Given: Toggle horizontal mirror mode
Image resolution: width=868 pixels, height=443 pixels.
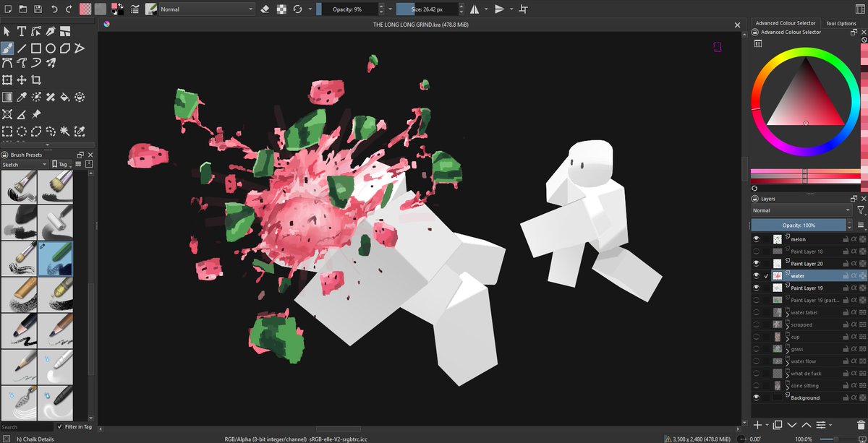Looking at the screenshot, I should tap(475, 9).
